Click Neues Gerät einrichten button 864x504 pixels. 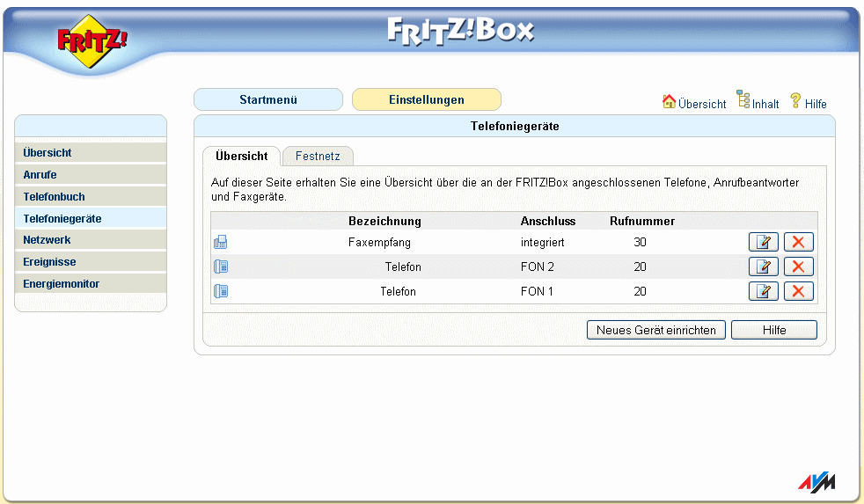click(655, 330)
